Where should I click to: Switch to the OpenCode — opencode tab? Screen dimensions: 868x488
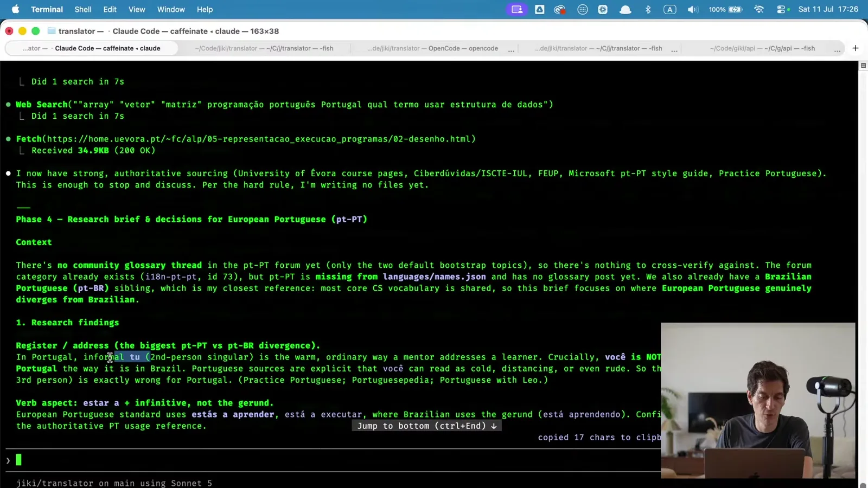pos(432,48)
